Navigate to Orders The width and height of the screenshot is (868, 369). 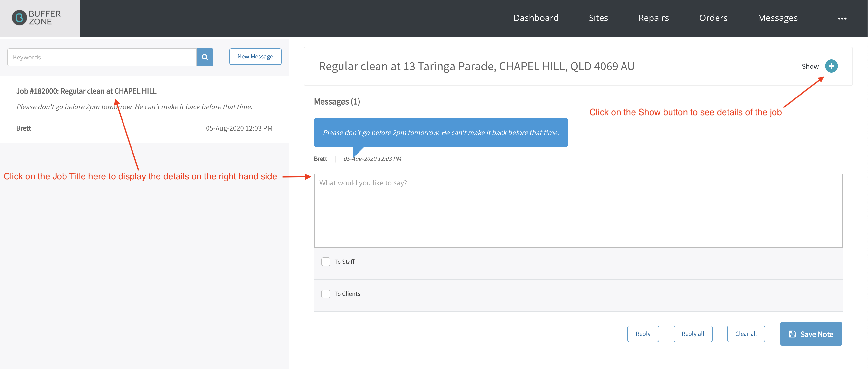tap(713, 18)
